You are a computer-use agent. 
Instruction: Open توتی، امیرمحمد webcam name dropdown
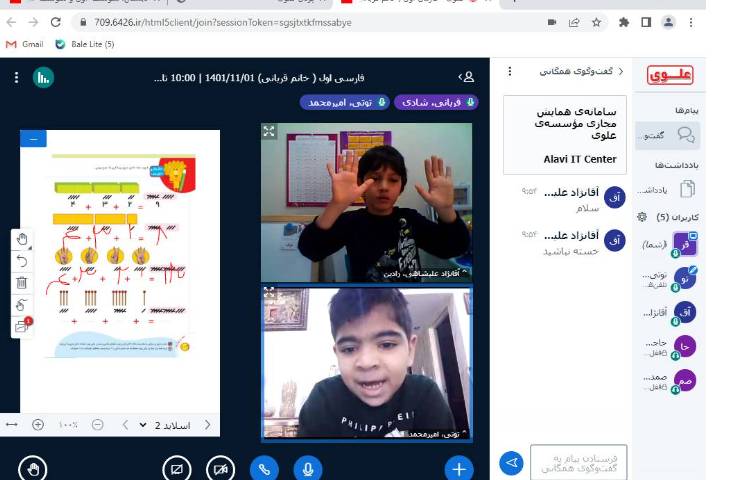click(x=438, y=434)
